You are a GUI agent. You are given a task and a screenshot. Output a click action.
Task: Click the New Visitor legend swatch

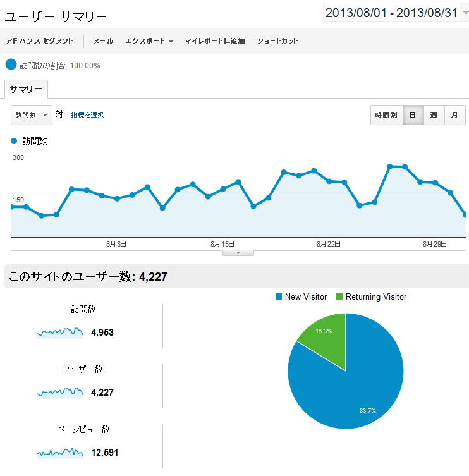coord(279,296)
